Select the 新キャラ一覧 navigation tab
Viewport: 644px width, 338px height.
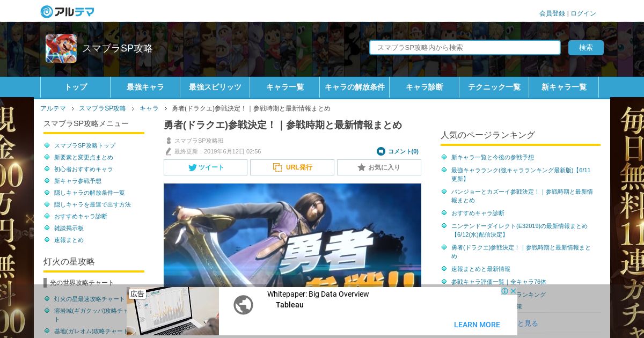pyautogui.click(x=564, y=87)
